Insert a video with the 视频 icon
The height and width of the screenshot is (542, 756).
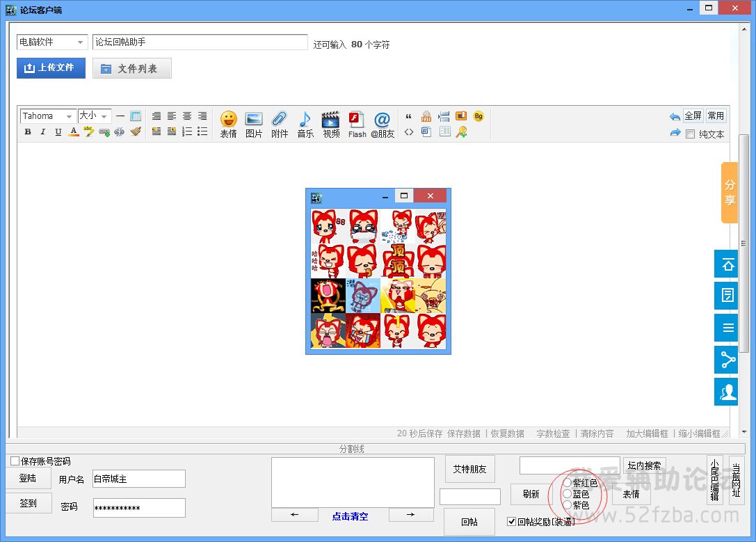(x=331, y=125)
